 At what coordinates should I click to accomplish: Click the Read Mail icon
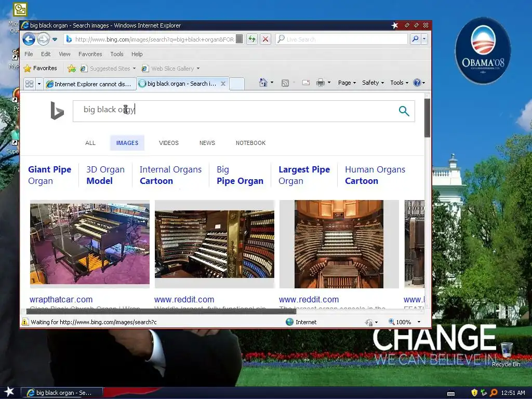(x=306, y=83)
